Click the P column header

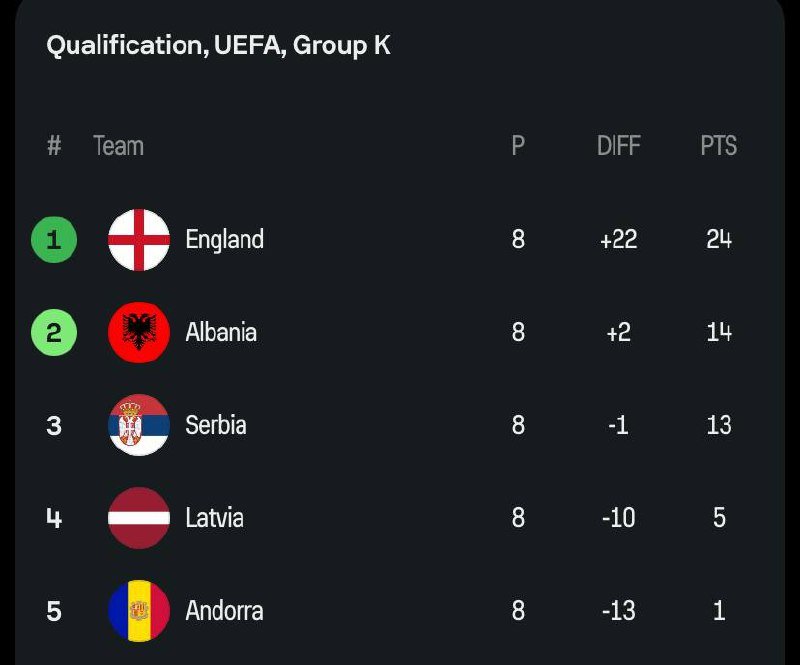coord(518,146)
